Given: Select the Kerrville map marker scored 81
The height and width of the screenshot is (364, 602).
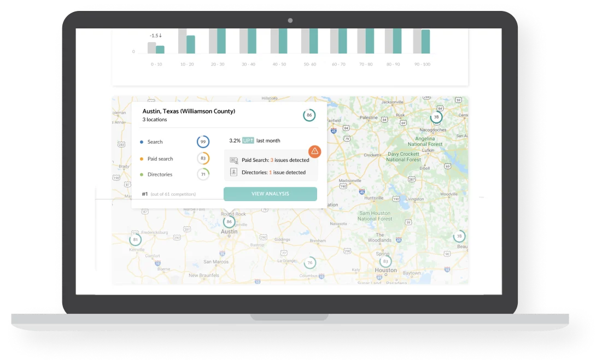Looking at the screenshot, I should tap(135, 239).
